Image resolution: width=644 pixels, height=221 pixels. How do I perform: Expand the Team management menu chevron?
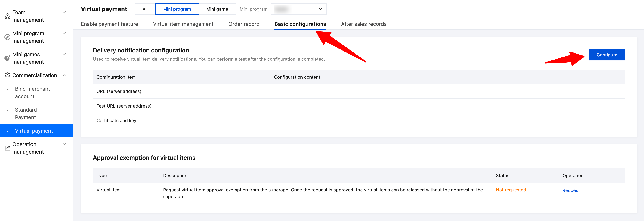pyautogui.click(x=64, y=12)
